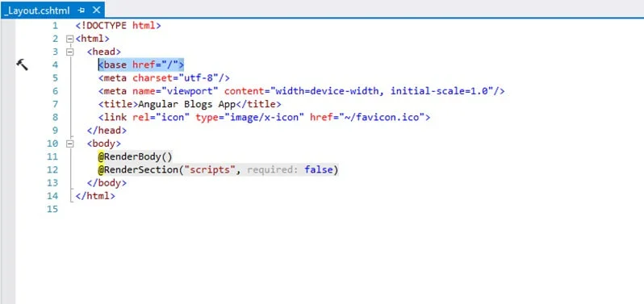Click line number 15 in the gutter
Screen dimensions: 644x304
[x=53, y=209]
